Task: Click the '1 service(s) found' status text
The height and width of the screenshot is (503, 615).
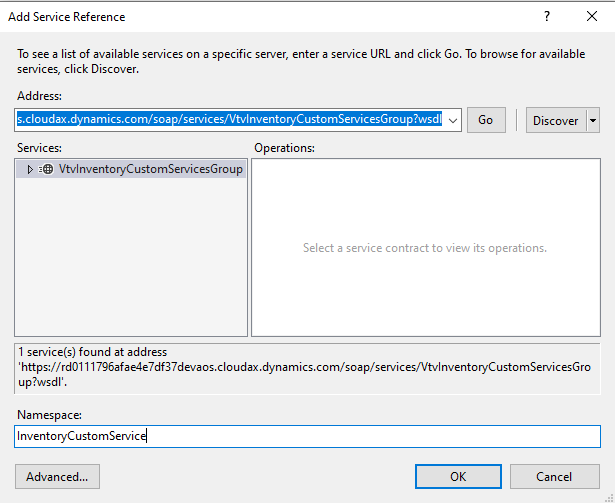Action: [x=304, y=367]
